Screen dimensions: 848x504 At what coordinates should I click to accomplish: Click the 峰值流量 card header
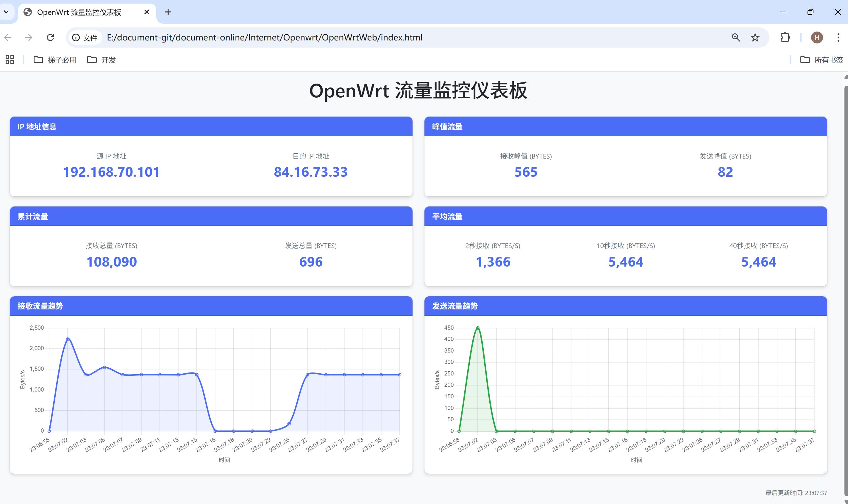[625, 126]
